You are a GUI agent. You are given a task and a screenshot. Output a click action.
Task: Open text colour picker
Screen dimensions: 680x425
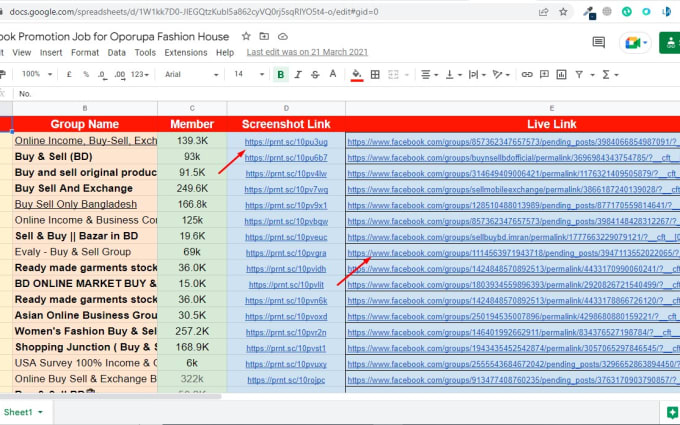[333, 74]
